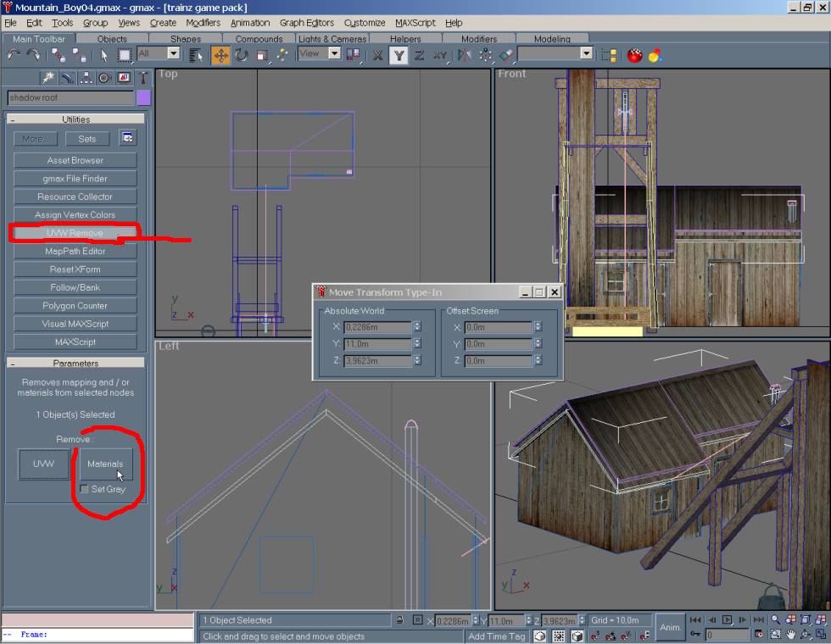This screenshot has height=644, width=831.
Task: Activate the Select and Rotate tool
Action: point(242,55)
